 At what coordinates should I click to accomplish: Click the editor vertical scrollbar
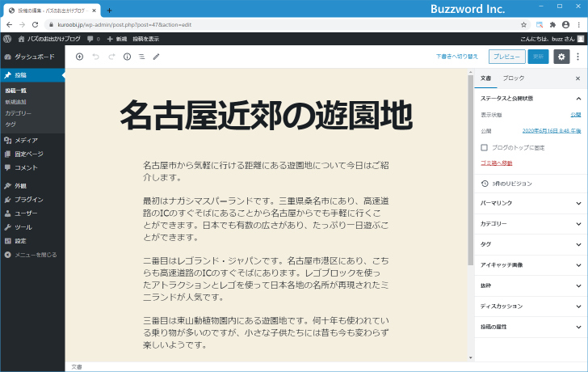tap(471, 171)
